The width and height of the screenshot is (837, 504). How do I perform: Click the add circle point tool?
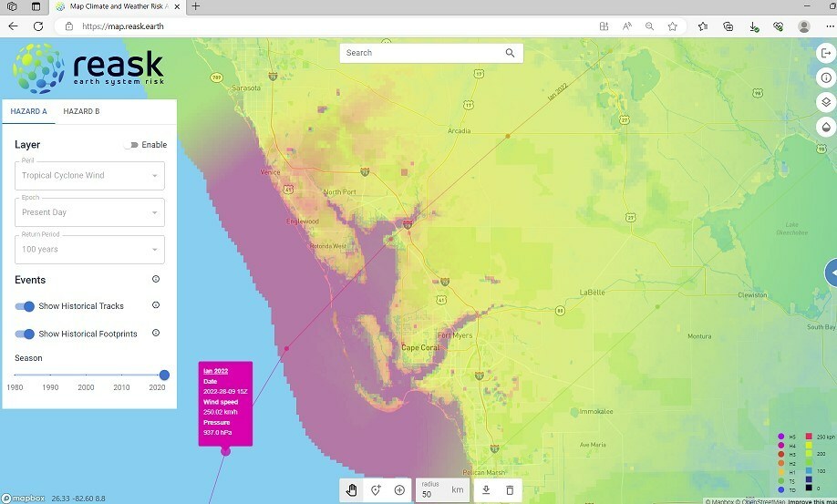coord(399,490)
